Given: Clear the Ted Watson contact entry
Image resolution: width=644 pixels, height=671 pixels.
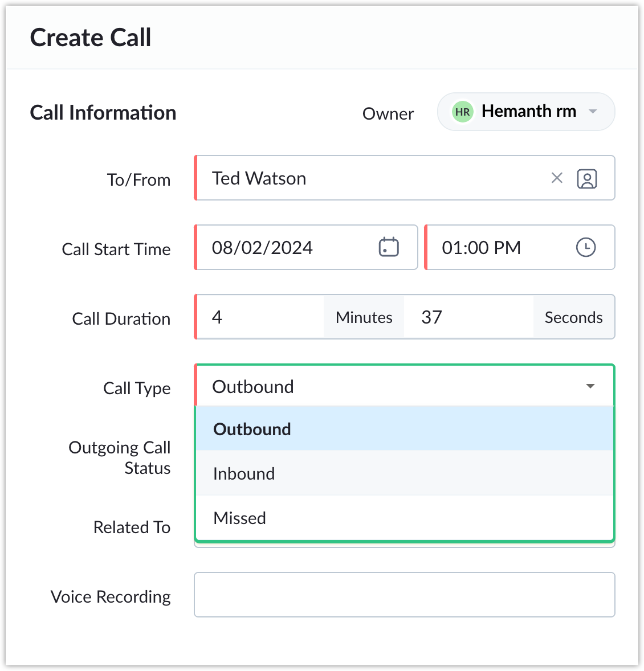Looking at the screenshot, I should (557, 178).
